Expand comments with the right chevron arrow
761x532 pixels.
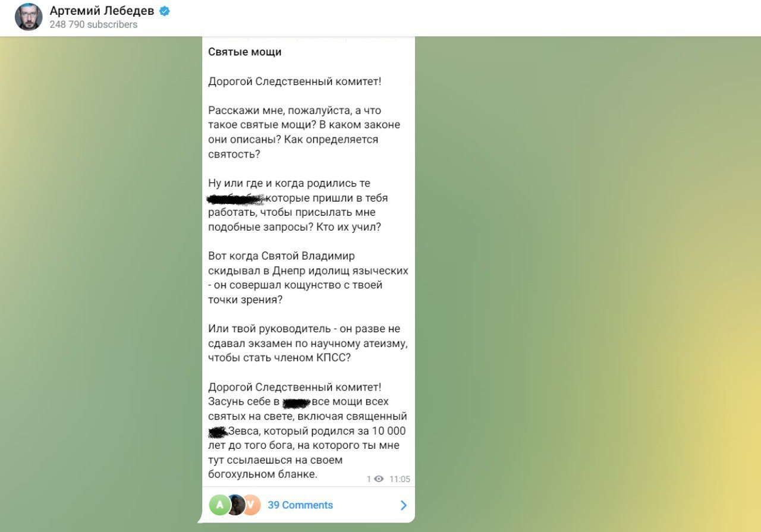coord(404,505)
